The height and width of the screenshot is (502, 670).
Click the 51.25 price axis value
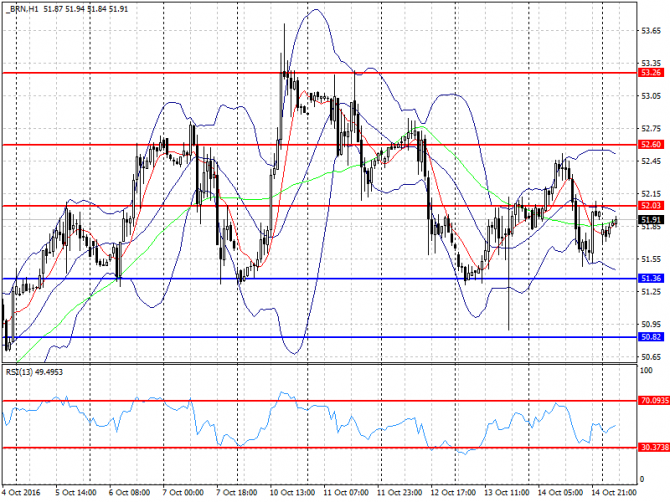tap(651, 292)
